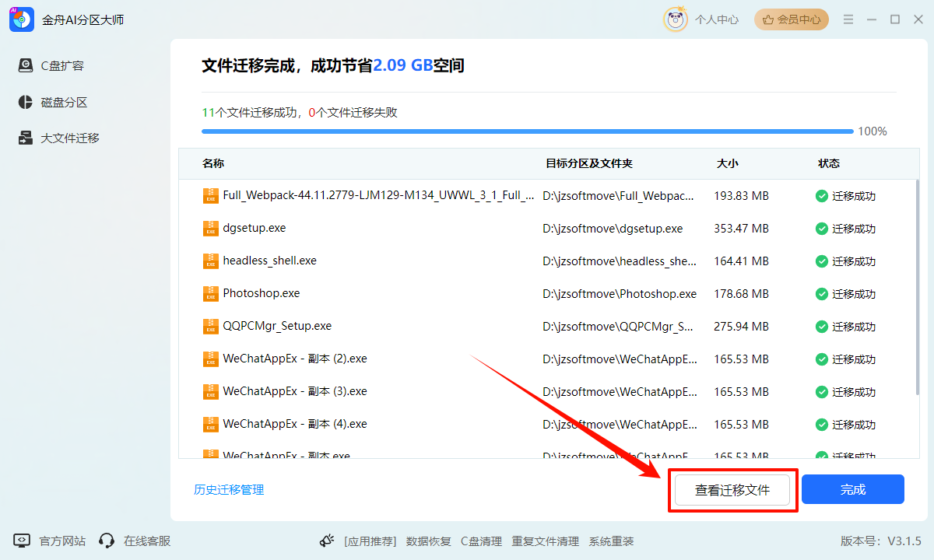Image resolution: width=934 pixels, height=560 pixels.
Task: Click 迁移成功 status for Full_Webpack file
Action: pos(854,196)
